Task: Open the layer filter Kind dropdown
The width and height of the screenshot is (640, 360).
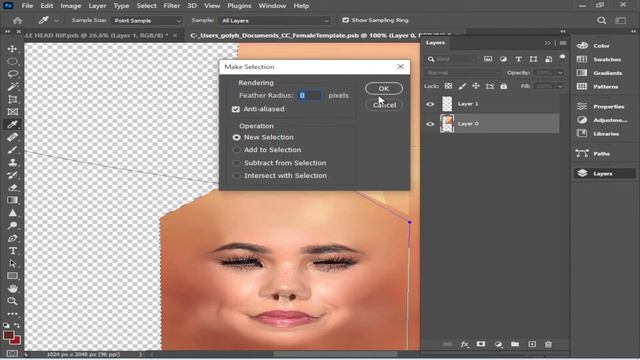Action: pyautogui.click(x=452, y=59)
